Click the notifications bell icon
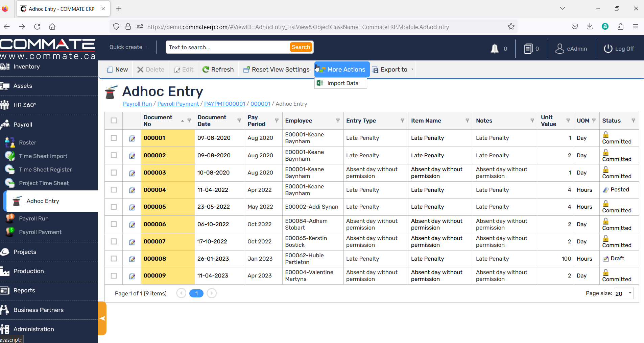Viewport: 644px width, 343px height. pos(495,49)
